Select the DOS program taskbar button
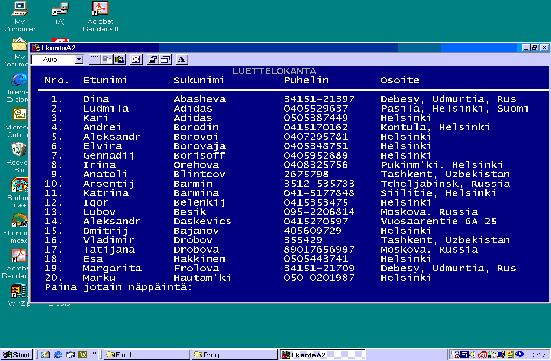The image size is (551, 361). [322, 354]
